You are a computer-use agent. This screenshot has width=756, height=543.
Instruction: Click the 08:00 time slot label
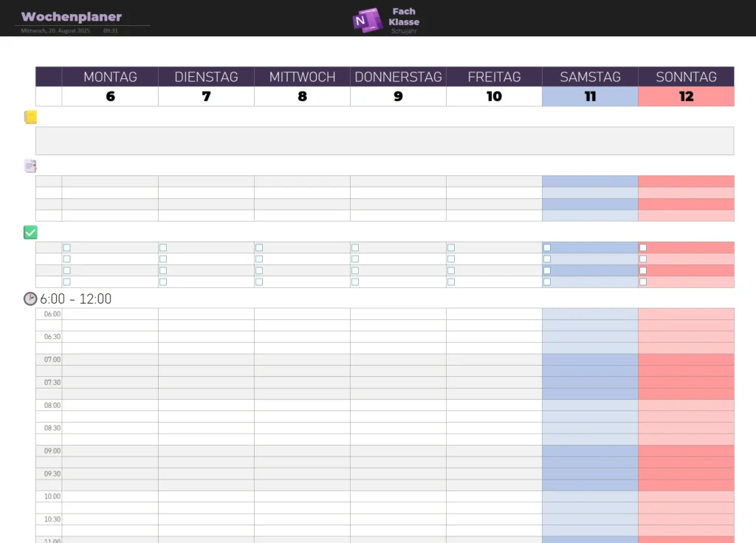[x=52, y=406]
